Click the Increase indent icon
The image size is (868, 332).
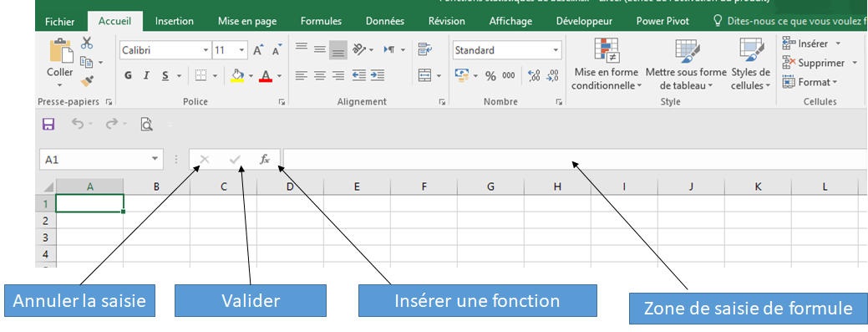tap(378, 74)
